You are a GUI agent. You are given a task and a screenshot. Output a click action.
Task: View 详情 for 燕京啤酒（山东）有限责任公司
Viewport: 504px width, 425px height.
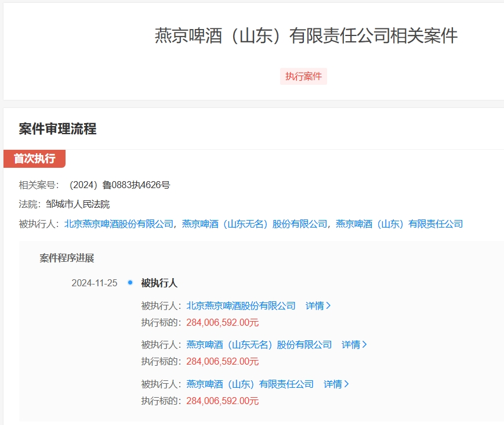click(x=336, y=384)
